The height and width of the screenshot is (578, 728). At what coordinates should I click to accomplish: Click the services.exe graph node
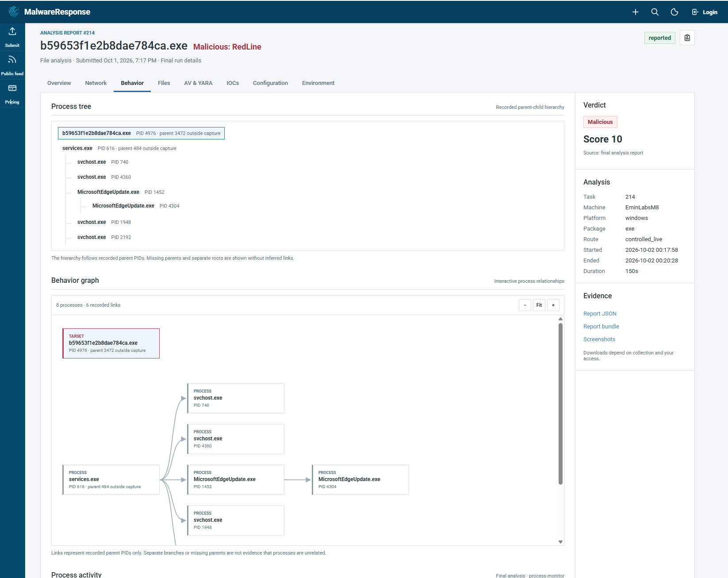(111, 480)
